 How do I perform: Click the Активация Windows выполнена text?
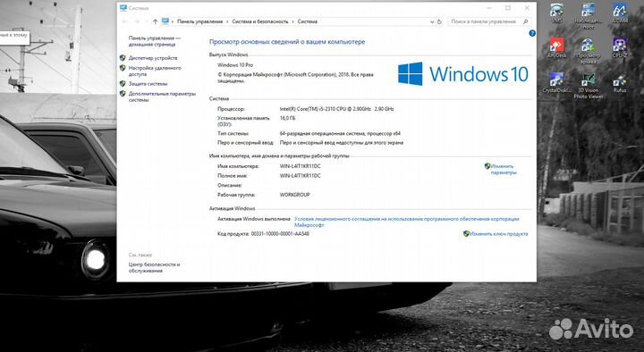(x=253, y=219)
